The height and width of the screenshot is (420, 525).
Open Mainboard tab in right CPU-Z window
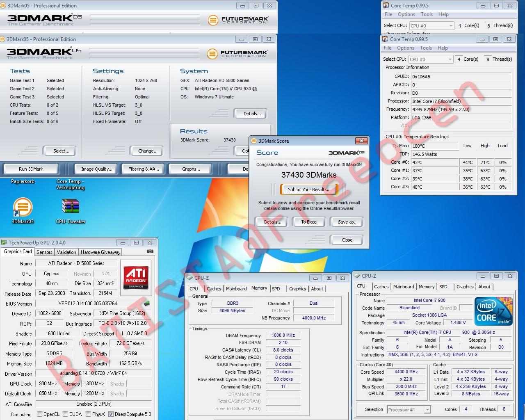coord(404,287)
